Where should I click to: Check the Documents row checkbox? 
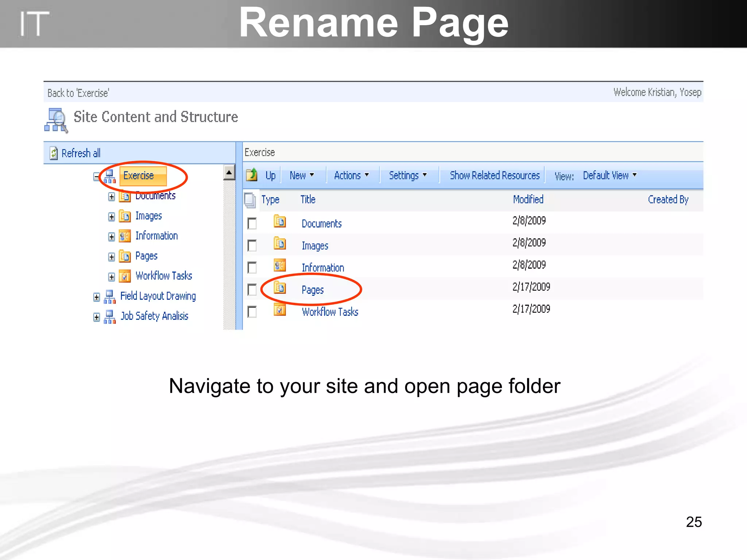point(252,223)
